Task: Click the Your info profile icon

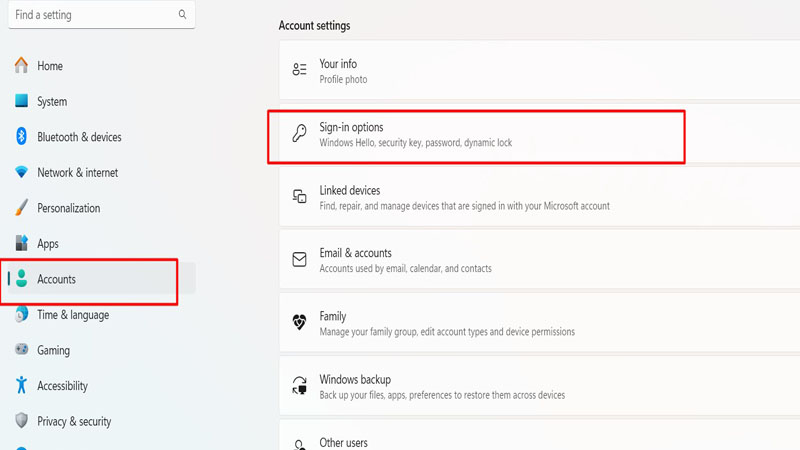Action: (299, 69)
